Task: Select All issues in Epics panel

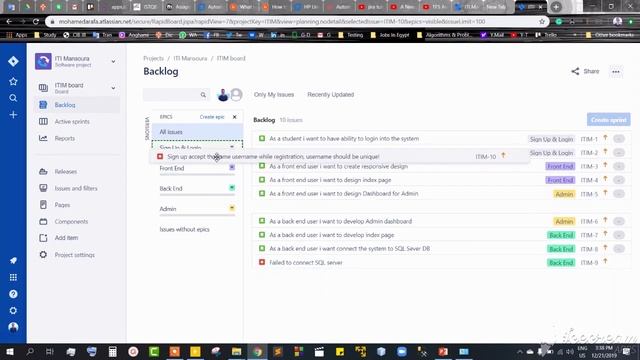Action: (198, 132)
